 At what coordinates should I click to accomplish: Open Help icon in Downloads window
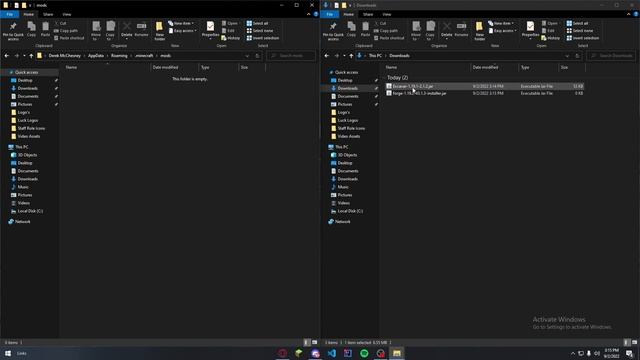tap(636, 14)
